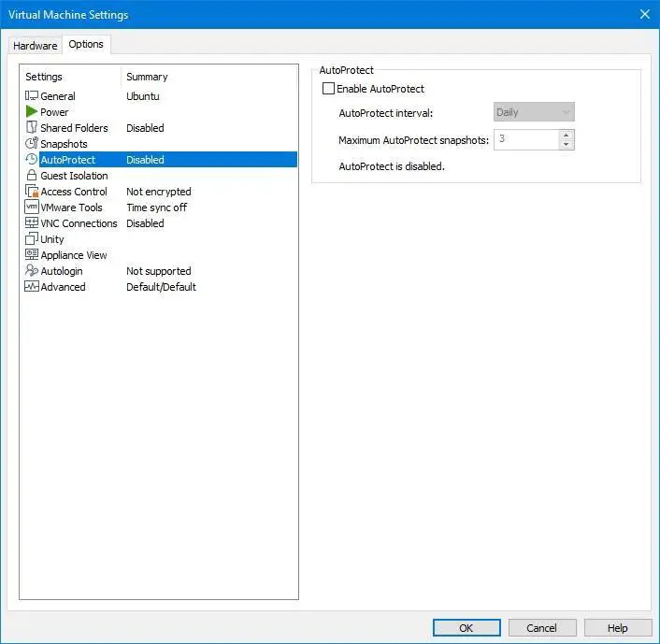Open the AutoProtect interval Daily dropdown

pyautogui.click(x=534, y=112)
